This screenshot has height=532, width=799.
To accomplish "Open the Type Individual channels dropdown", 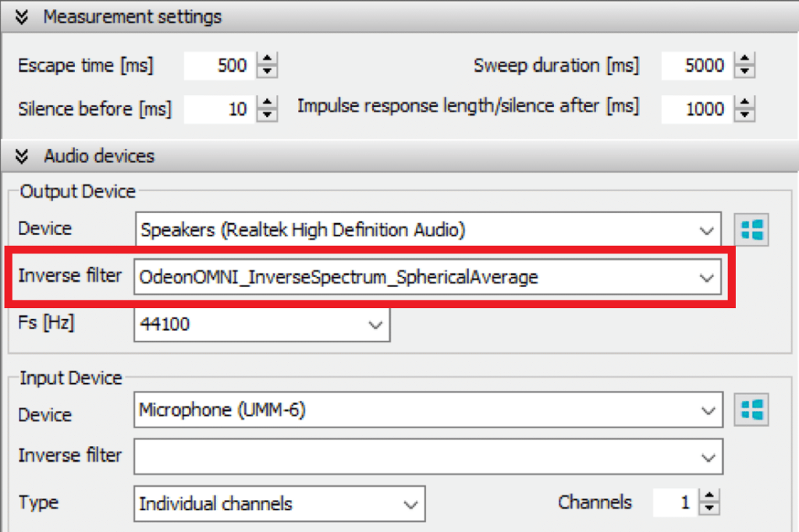I will (410, 504).
